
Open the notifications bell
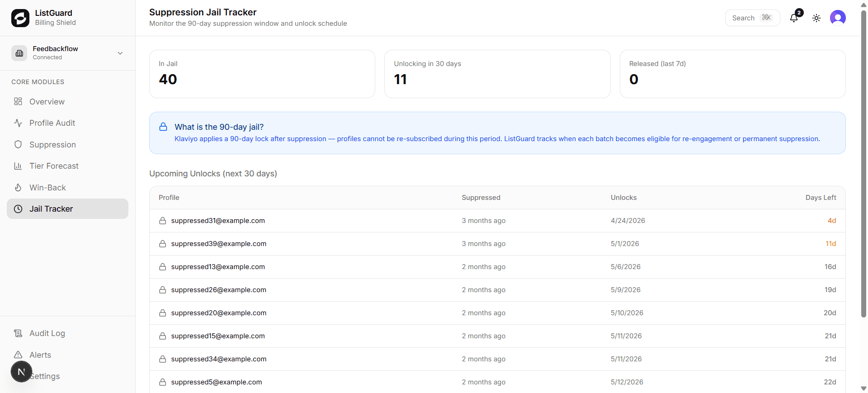click(794, 18)
